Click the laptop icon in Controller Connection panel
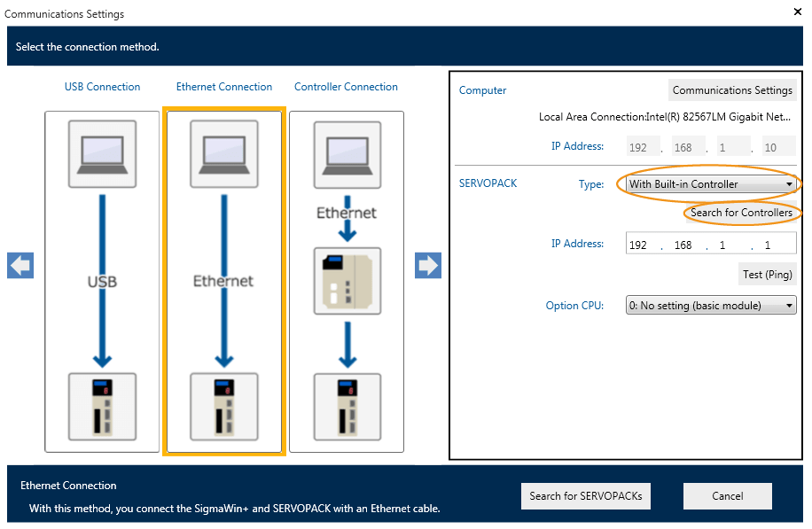 (x=347, y=153)
